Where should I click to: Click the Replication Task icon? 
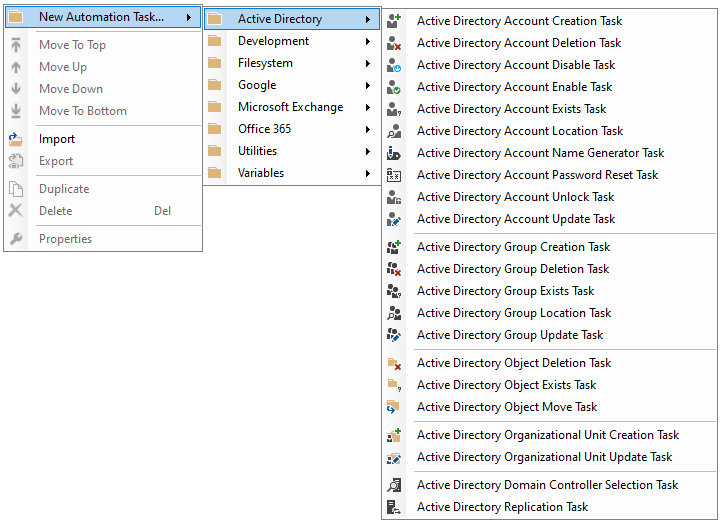pos(394,507)
